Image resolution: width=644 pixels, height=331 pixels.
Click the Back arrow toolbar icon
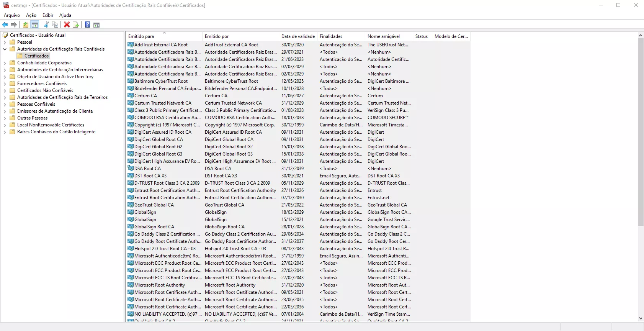pyautogui.click(x=5, y=25)
